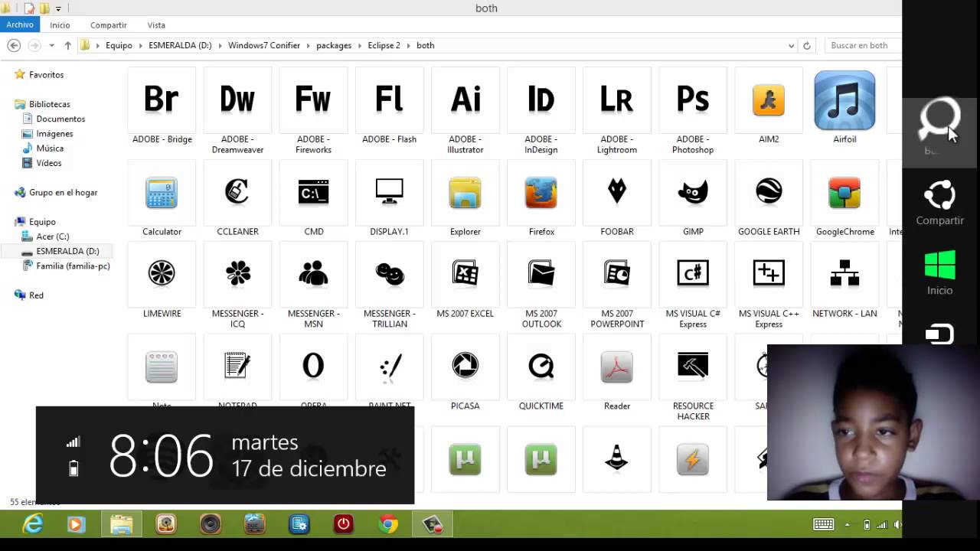Select the MESSENGER - ICQ flower icon
Viewport: 980px width, 551px height.
tap(237, 273)
